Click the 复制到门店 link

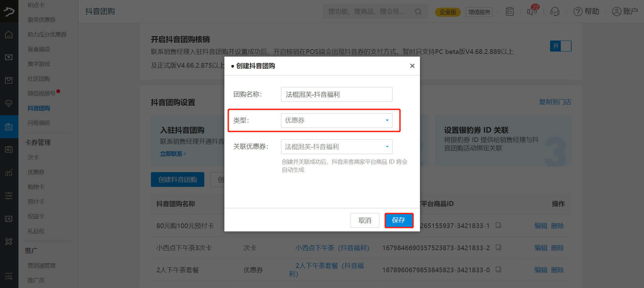pos(555,102)
